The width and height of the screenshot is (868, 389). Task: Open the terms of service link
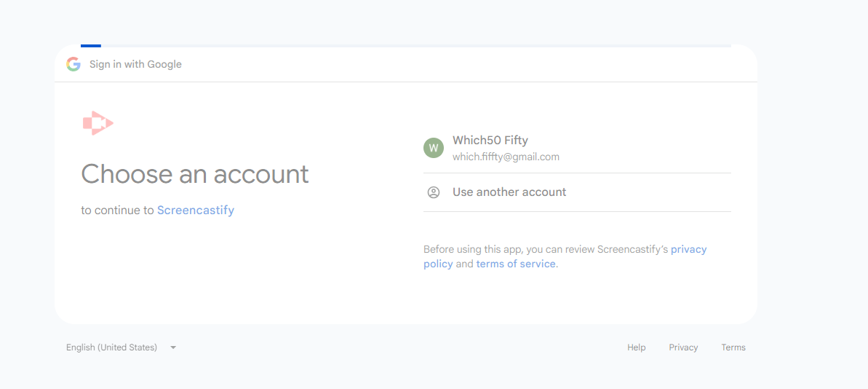(x=516, y=264)
